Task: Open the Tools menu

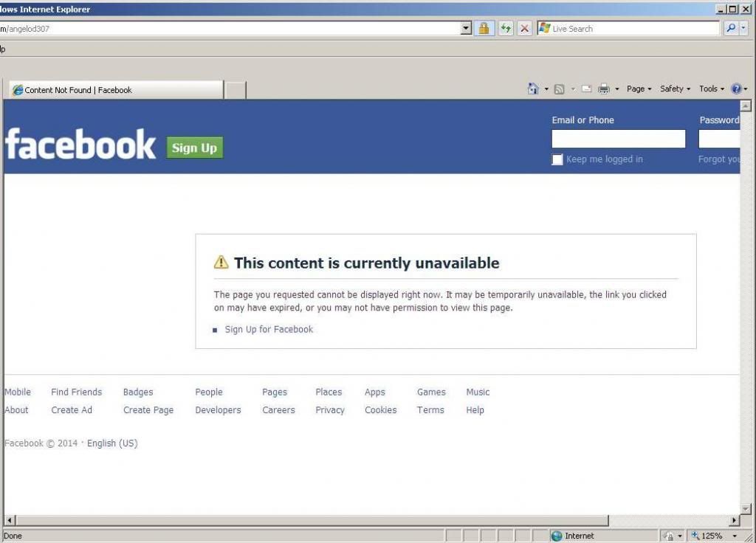Action: tap(712, 89)
